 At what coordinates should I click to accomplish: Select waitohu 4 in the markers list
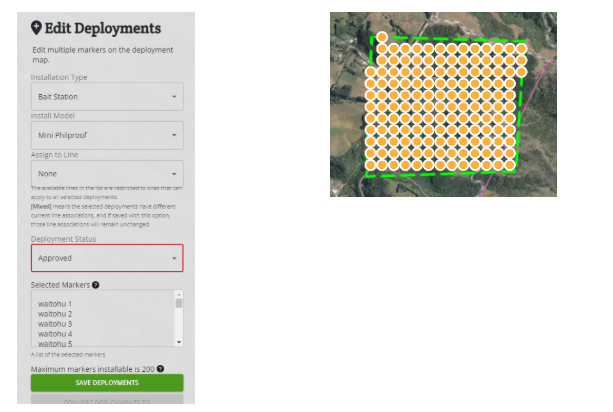pyautogui.click(x=55, y=334)
